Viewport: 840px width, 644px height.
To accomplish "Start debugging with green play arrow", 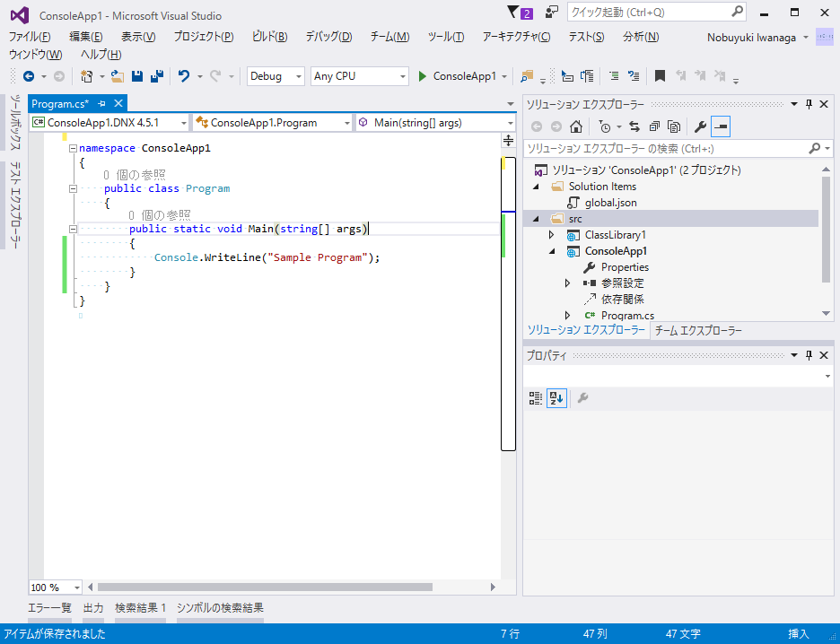I will coord(422,76).
